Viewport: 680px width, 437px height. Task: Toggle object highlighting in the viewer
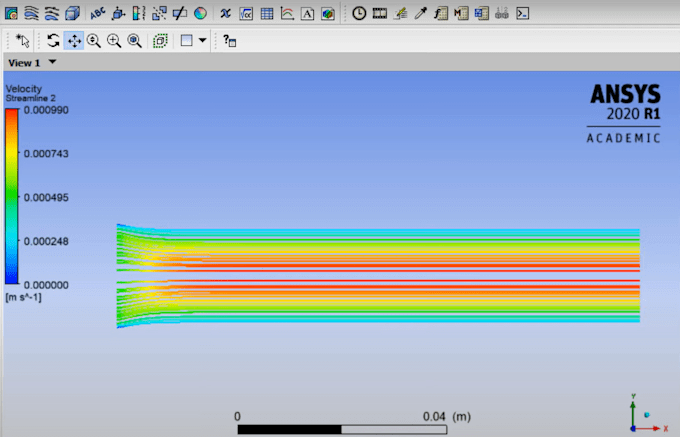(160, 41)
